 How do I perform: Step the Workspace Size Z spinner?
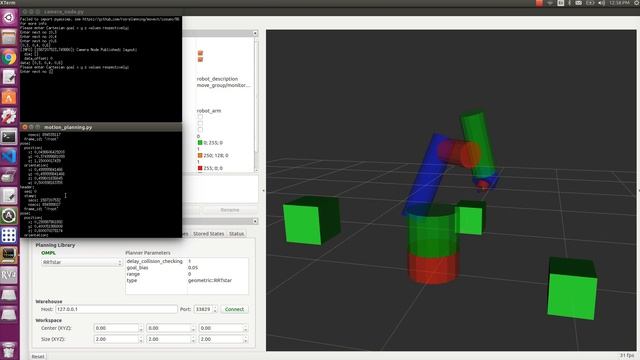coord(245,339)
